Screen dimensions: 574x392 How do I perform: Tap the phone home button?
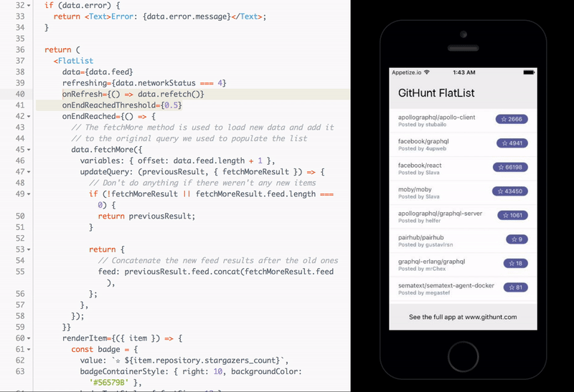pyautogui.click(x=463, y=357)
